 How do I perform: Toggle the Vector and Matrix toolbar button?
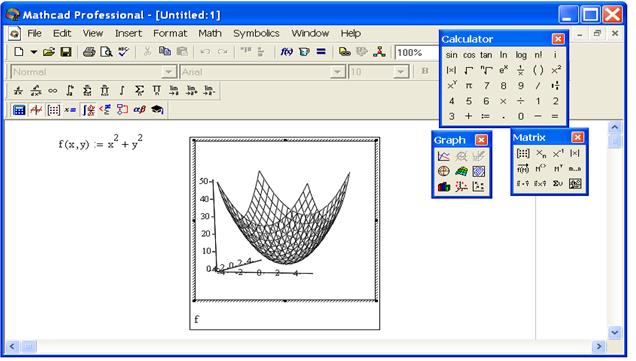coord(54,110)
